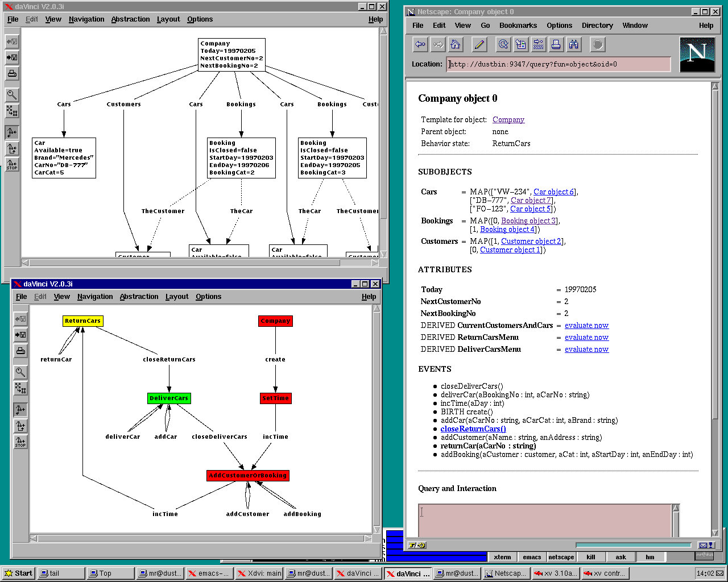
Task: Open the Abstraction menu in top daVinci window
Action: (x=130, y=19)
